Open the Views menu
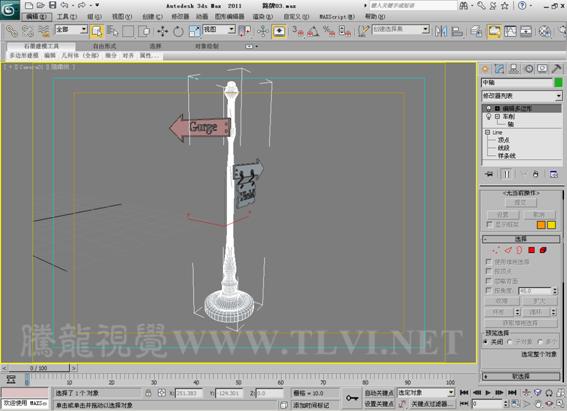This screenshot has width=567, height=411. click(x=122, y=17)
